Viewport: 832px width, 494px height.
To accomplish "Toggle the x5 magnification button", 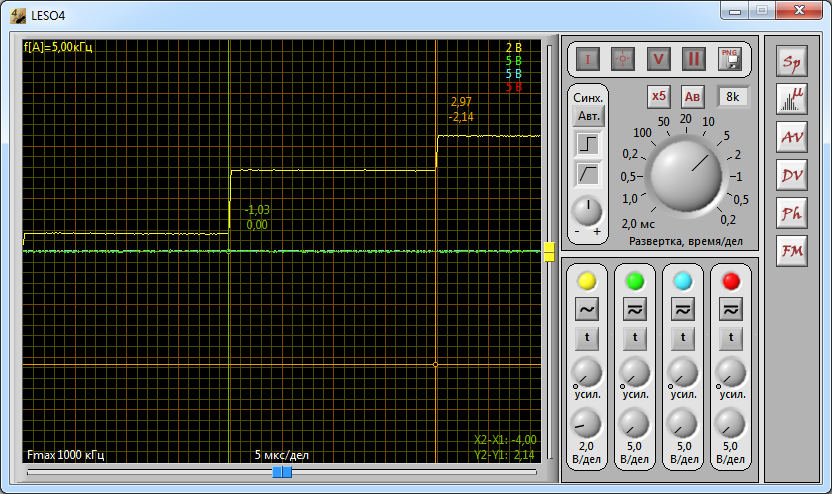I will [658, 97].
